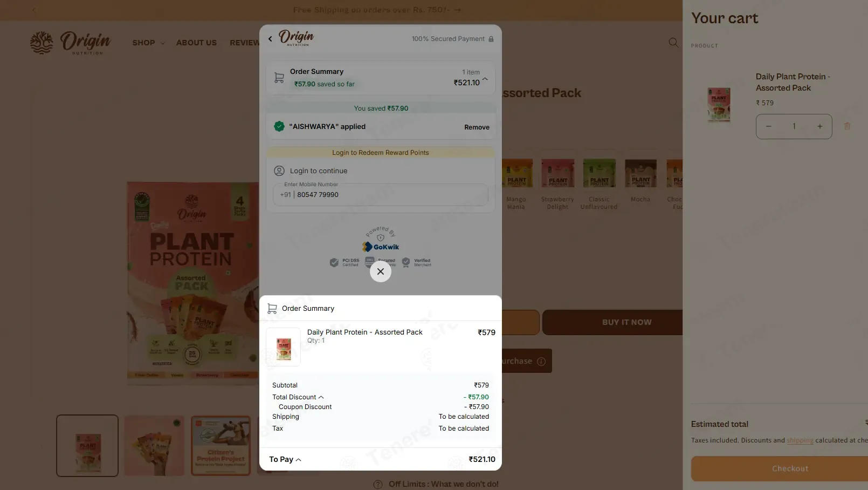The width and height of the screenshot is (868, 490).
Task: Remove the AISHWARYA coupon
Action: [x=477, y=127]
